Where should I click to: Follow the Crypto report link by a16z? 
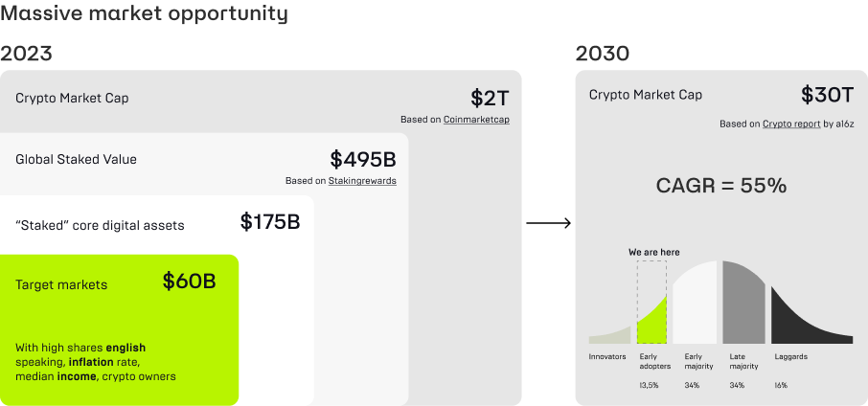click(789, 124)
